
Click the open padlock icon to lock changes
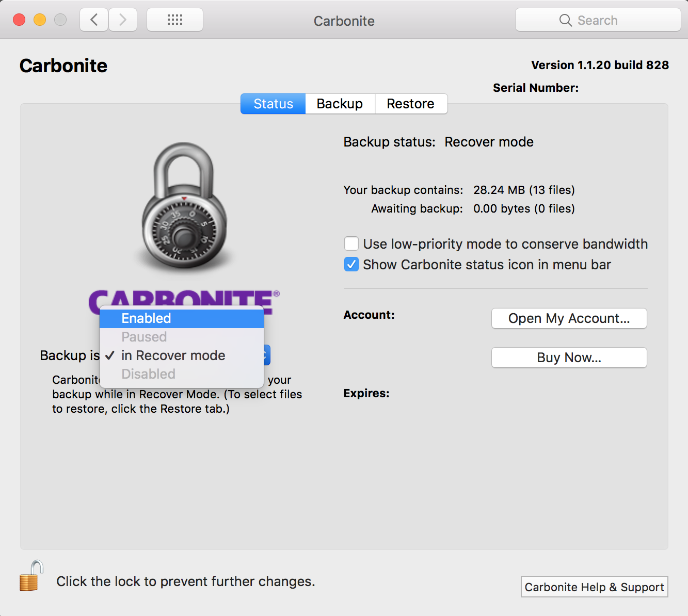click(x=30, y=576)
